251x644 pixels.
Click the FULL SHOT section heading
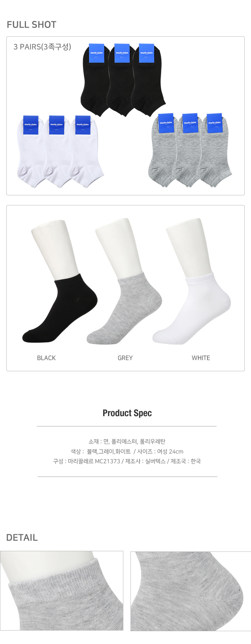[x=31, y=24]
